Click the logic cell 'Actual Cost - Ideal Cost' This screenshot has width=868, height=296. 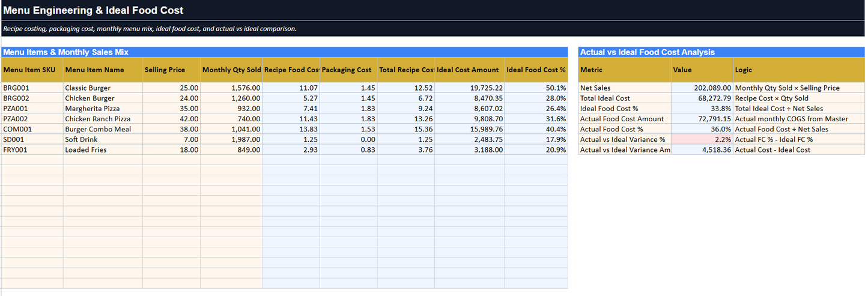click(x=800, y=149)
